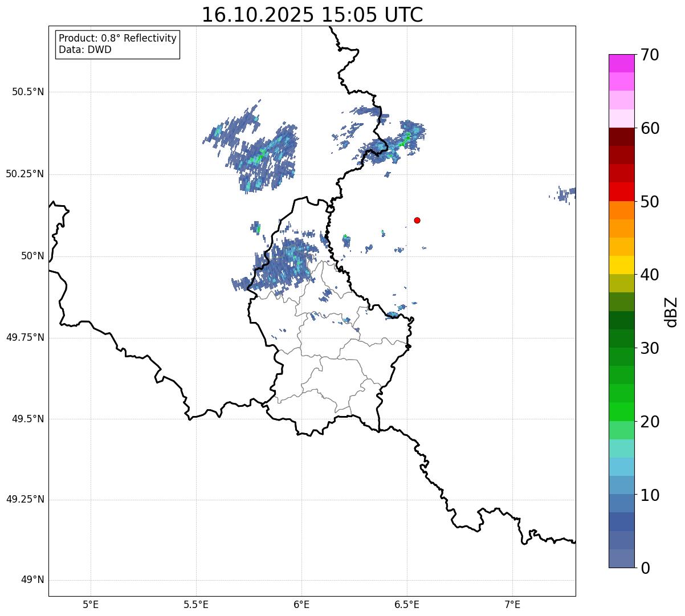Viewport: 685px width, 616px height.
Task: Click the dark maroon colorbar segment below 60
Action: click(621, 137)
